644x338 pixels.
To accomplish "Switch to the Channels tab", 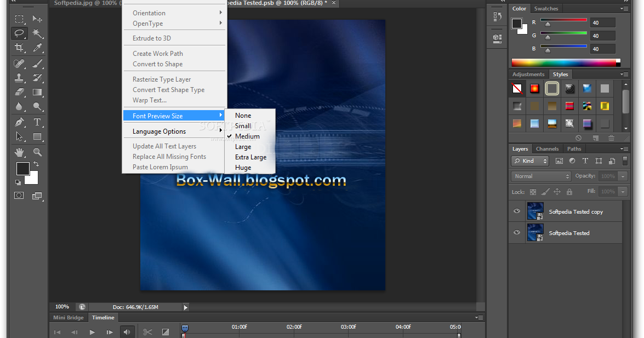I will tap(547, 148).
